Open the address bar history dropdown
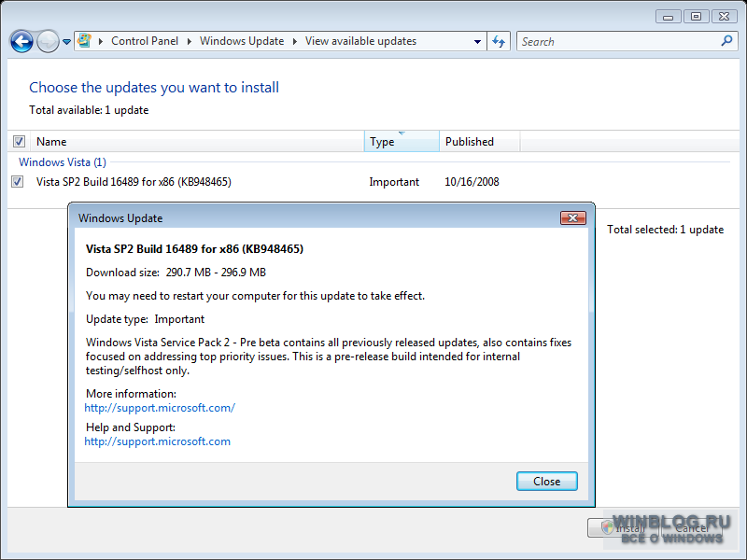The height and width of the screenshot is (560, 747). tap(477, 41)
